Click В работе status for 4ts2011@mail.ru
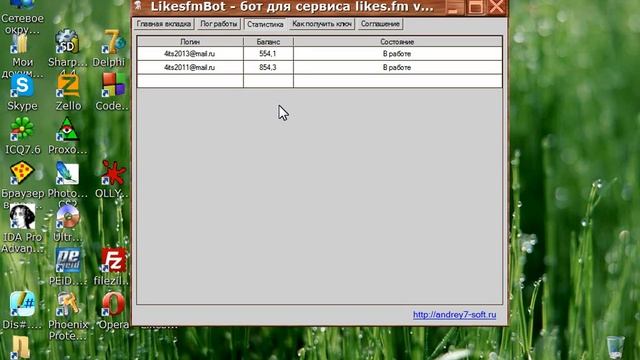This screenshot has width=640, height=360. (397, 67)
